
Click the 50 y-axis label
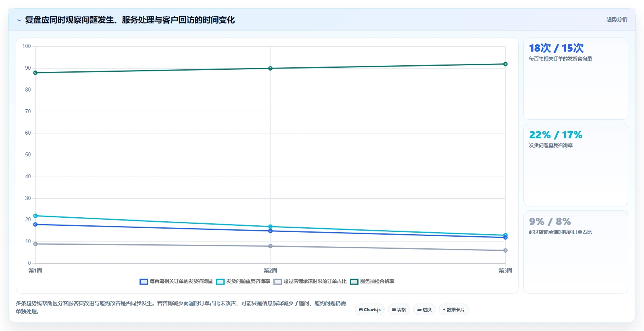pos(28,155)
